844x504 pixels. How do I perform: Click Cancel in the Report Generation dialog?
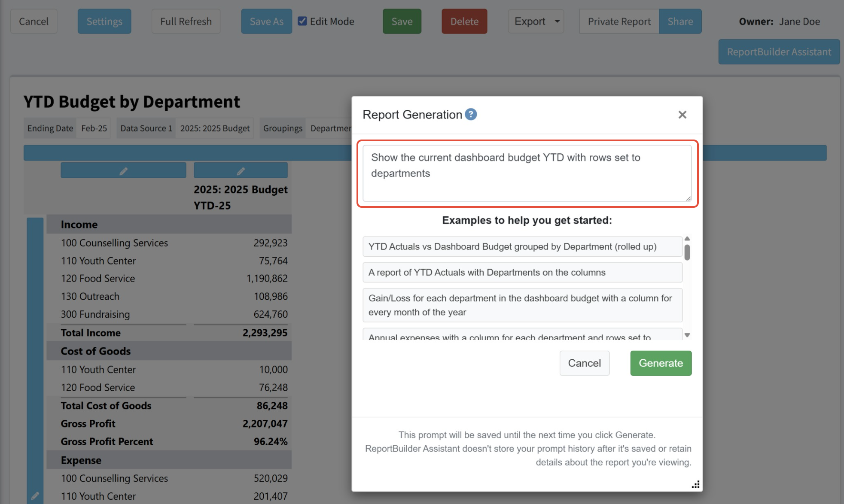coord(584,363)
